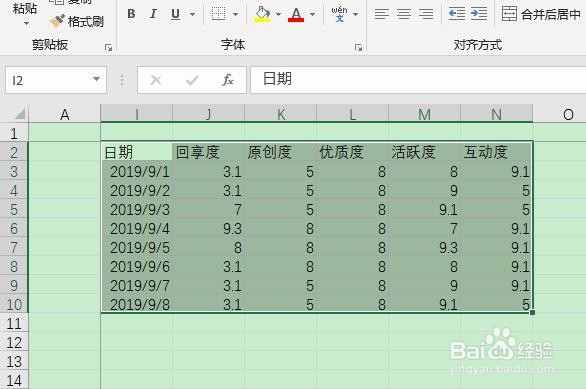
Task: Open Insert Function fx
Action: [228, 80]
